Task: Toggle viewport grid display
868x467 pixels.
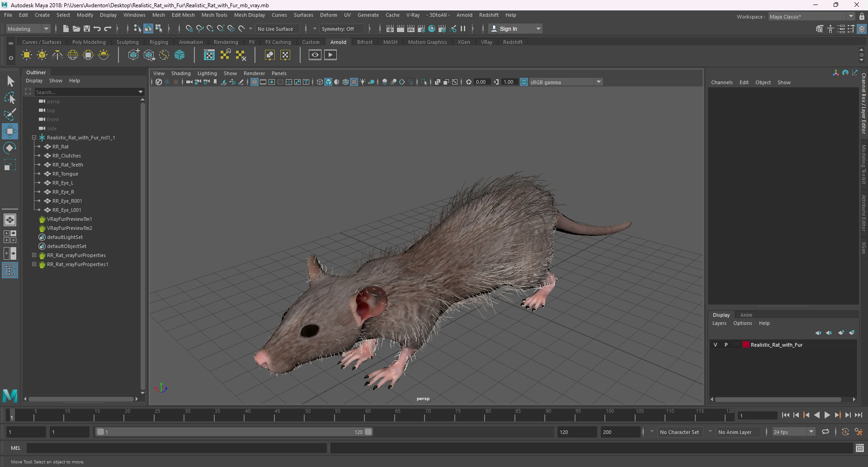Action: (255, 82)
